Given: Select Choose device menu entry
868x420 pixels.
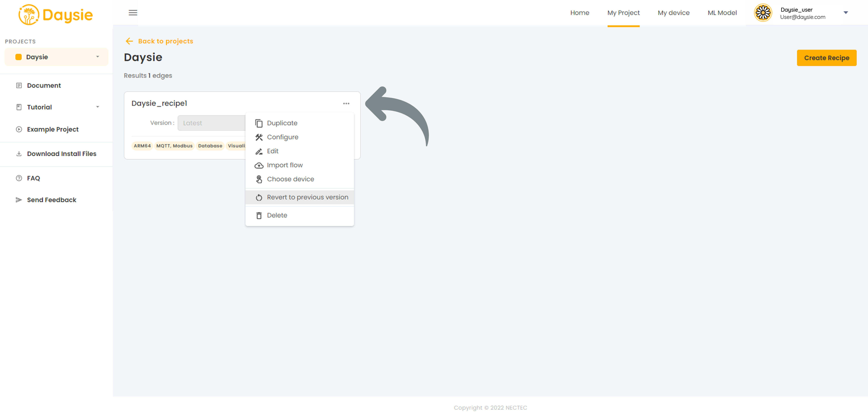Looking at the screenshot, I should tap(299, 179).
